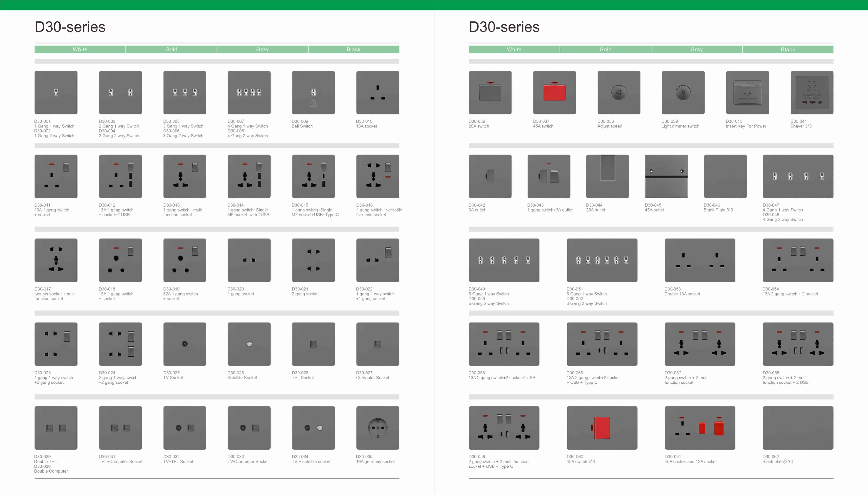Screen dimensions: 868x495
Task: Select the Bell Switch product image
Action: click(313, 92)
